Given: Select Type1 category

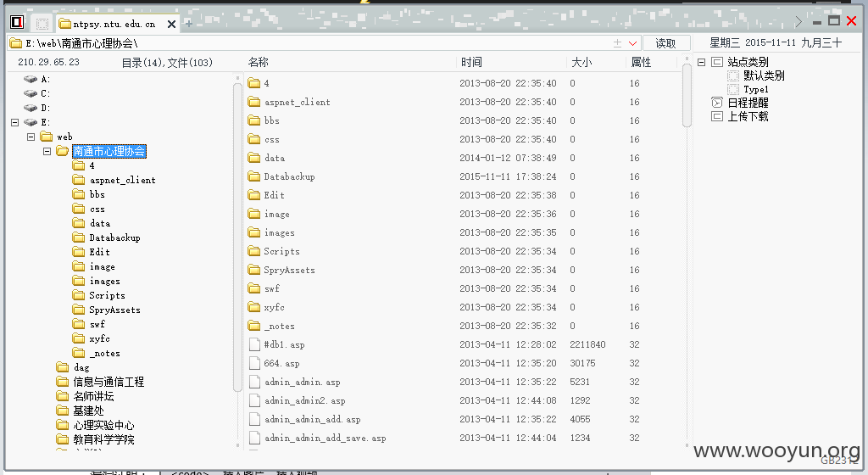Looking at the screenshot, I should pyautogui.click(x=755, y=89).
